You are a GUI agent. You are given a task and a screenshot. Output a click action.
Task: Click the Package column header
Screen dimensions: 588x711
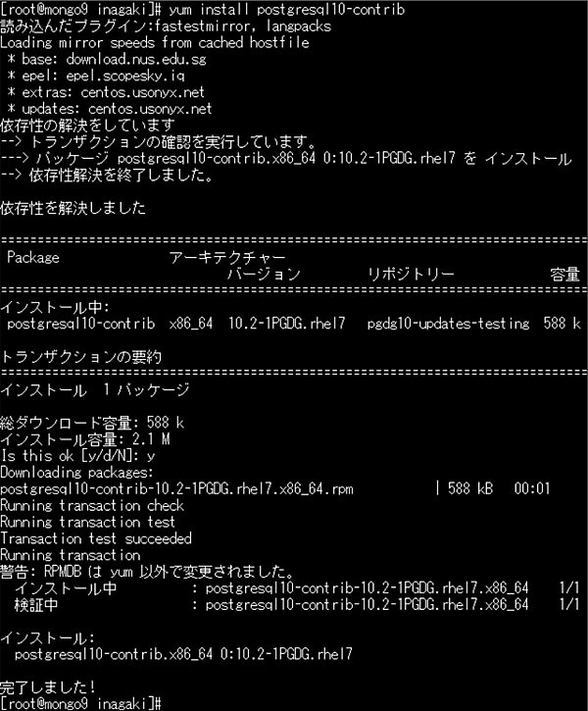tap(33, 258)
